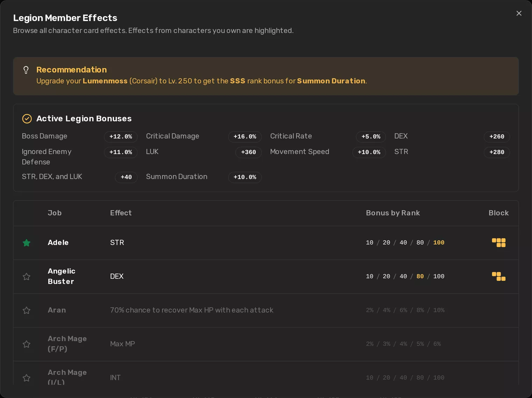The height and width of the screenshot is (398, 532).
Task: Toggle favorite star for Arch Mage (I/L)
Action: click(27, 378)
